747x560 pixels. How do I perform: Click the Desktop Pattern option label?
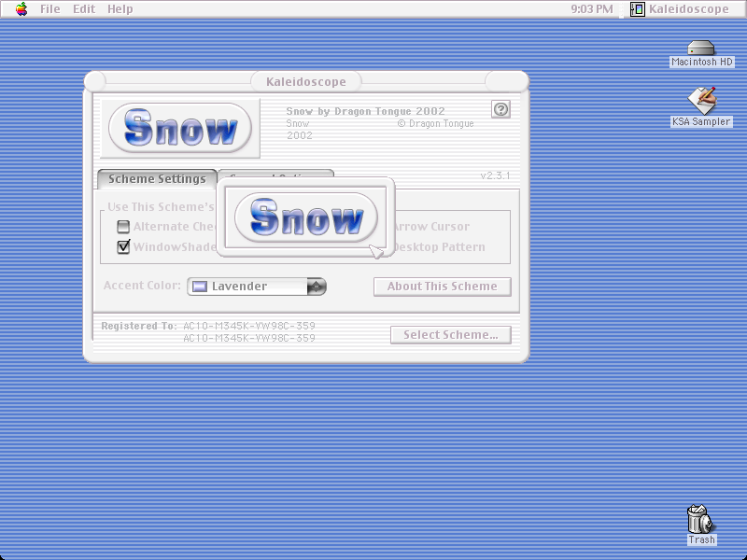(440, 247)
